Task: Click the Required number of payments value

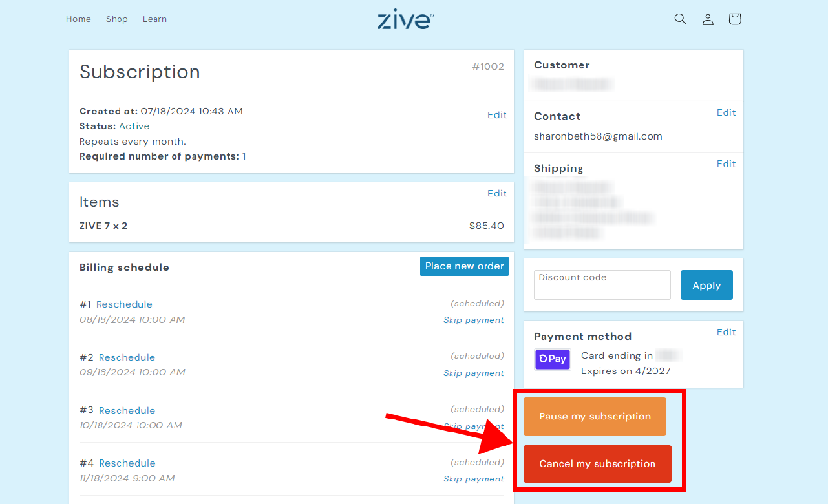Action: (x=244, y=156)
